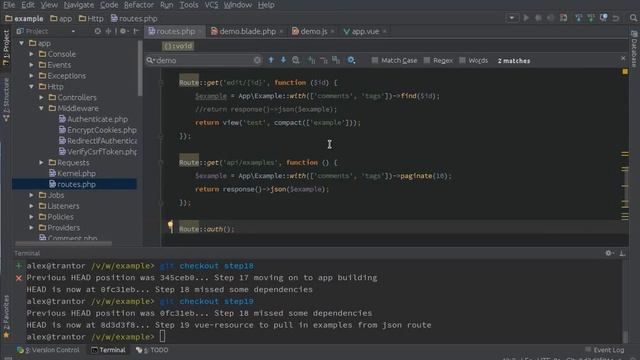Viewport: 640px width, 360px height.
Task: Click yellow inspection indicator in editor corner
Action: [625, 72]
